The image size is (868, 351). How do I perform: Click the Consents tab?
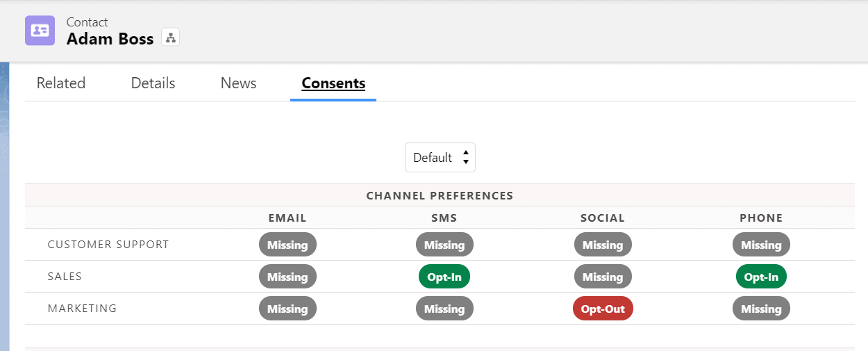pyautogui.click(x=333, y=83)
